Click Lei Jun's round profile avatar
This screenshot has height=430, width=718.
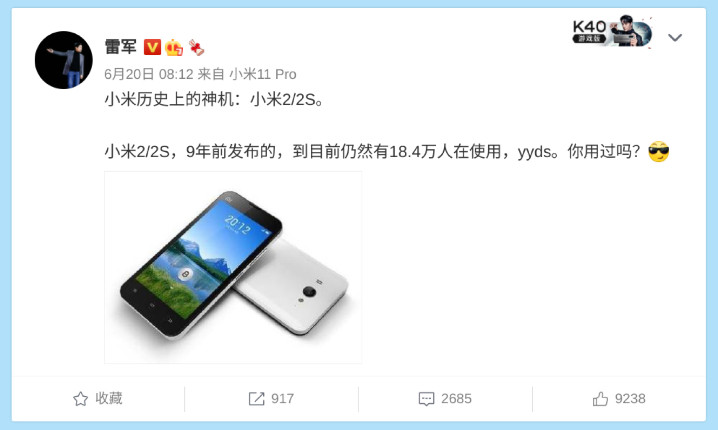[x=64, y=60]
